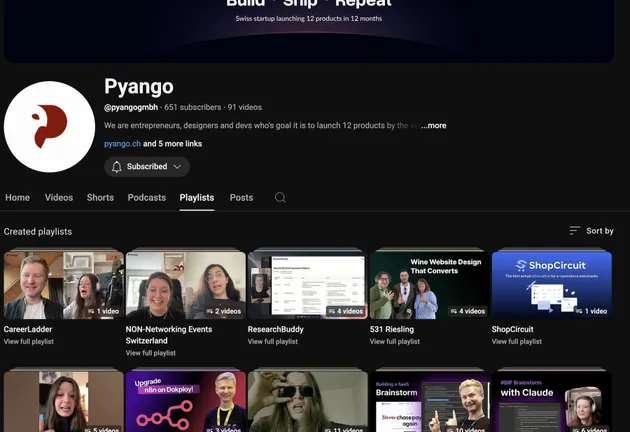Click playlist count icon on 531 Riesling thumbnail
Viewport: 630px width, 432px height.
[x=454, y=311]
